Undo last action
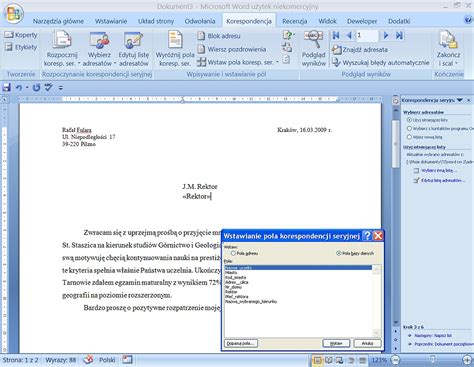Image resolution: width=474 pixels, height=367 pixels. 19,88
